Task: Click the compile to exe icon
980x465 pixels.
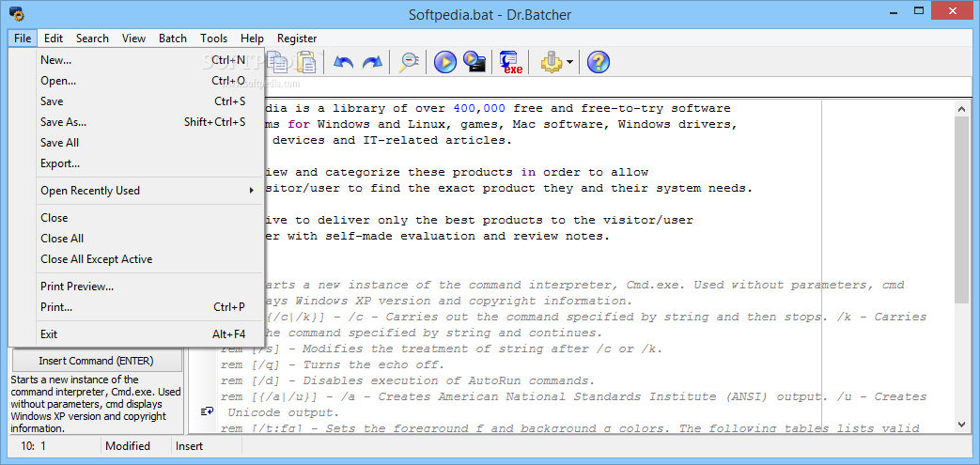Action: coord(510,62)
